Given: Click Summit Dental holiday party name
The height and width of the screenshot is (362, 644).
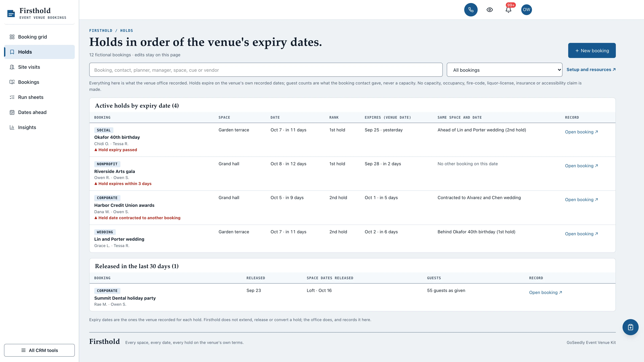Looking at the screenshot, I should point(125,298).
